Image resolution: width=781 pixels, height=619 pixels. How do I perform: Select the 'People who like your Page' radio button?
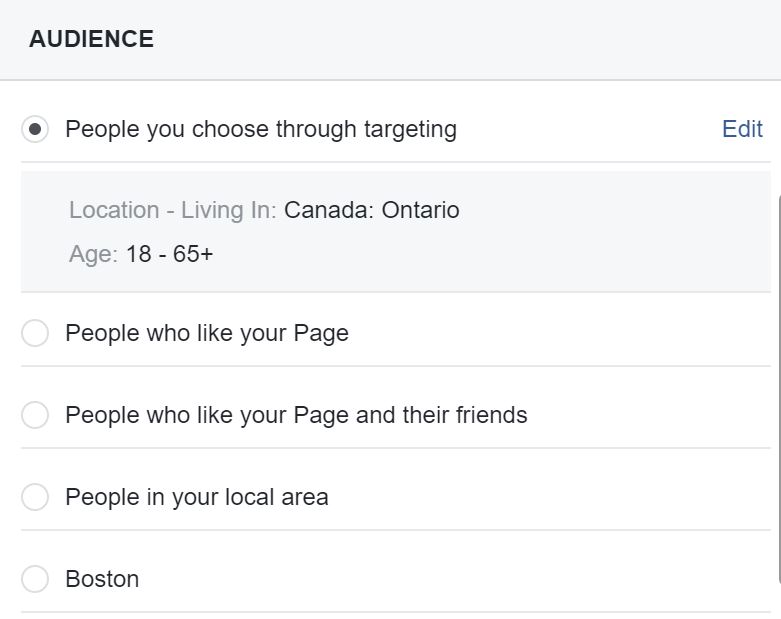(x=35, y=333)
